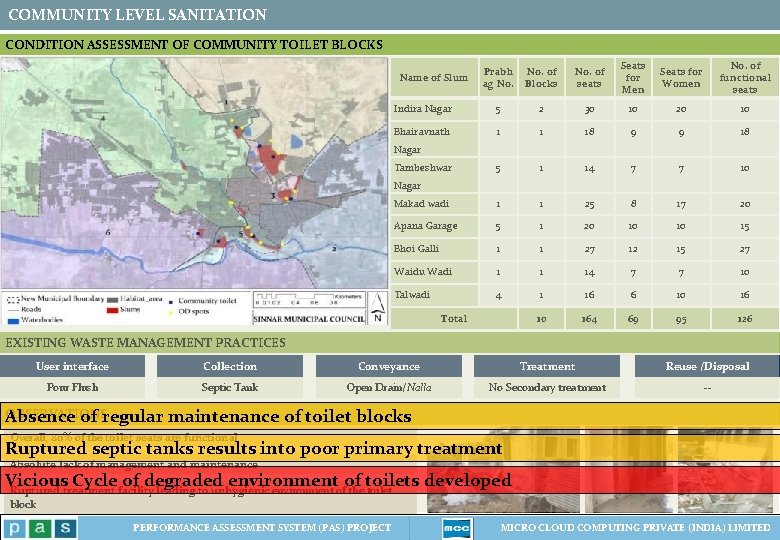
Task: Click the PAS logo in the footer
Action: coord(40,528)
